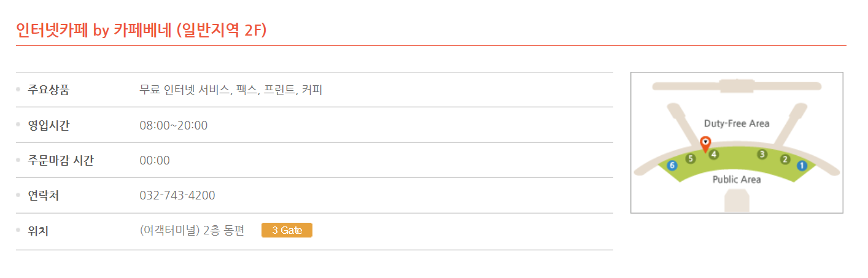Click the 연락처 row label
The width and height of the screenshot is (868, 278).
coord(43,195)
